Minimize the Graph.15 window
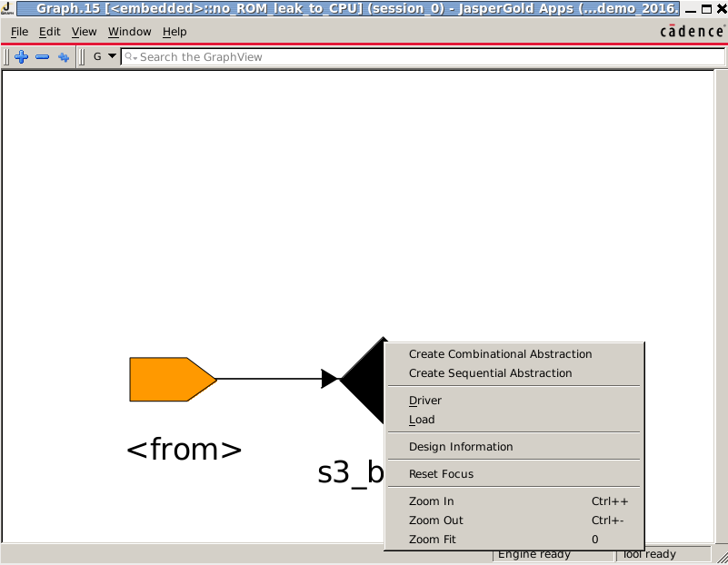 coord(691,10)
